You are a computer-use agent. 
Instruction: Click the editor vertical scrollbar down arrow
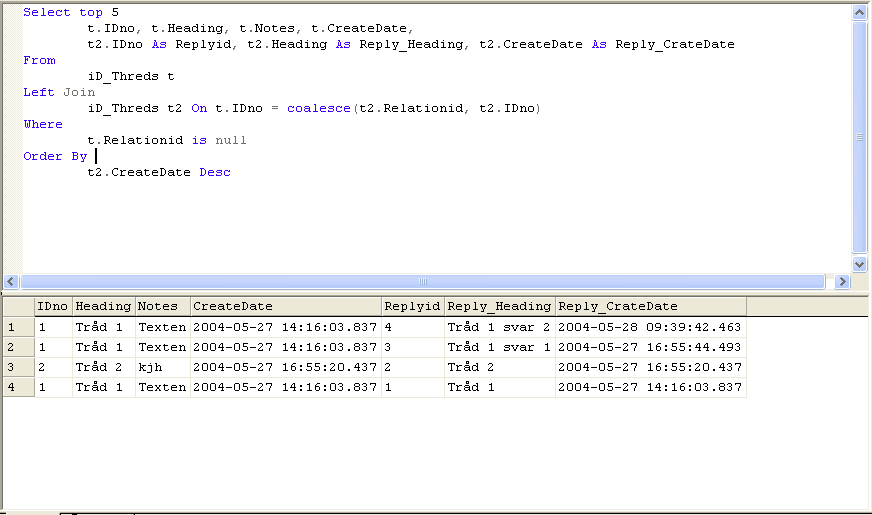[x=859, y=264]
